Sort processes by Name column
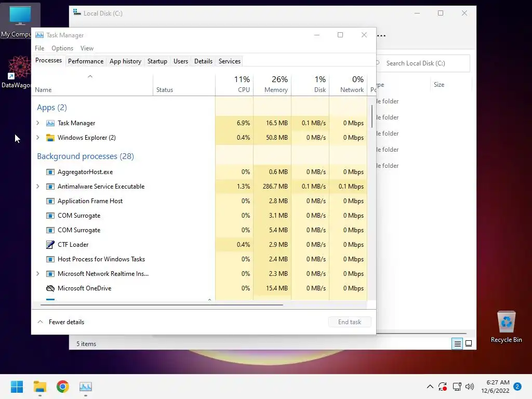This screenshot has height=399, width=532. [x=92, y=85]
